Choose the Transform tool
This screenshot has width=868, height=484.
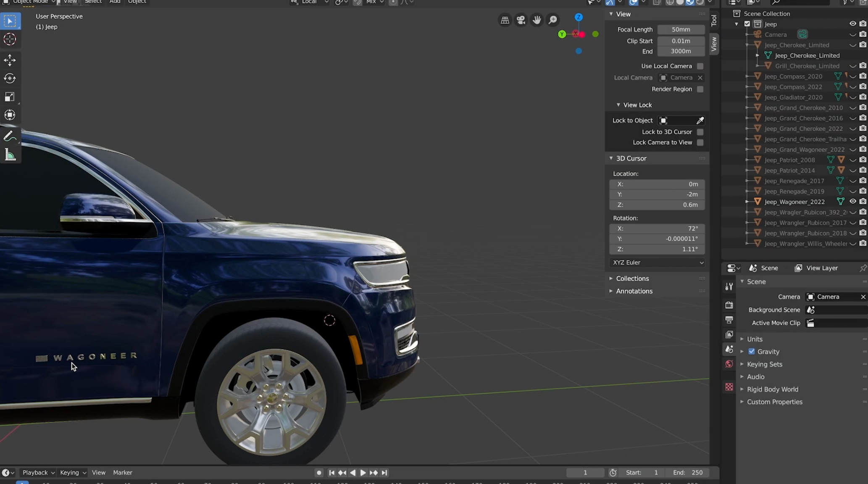pos(10,115)
